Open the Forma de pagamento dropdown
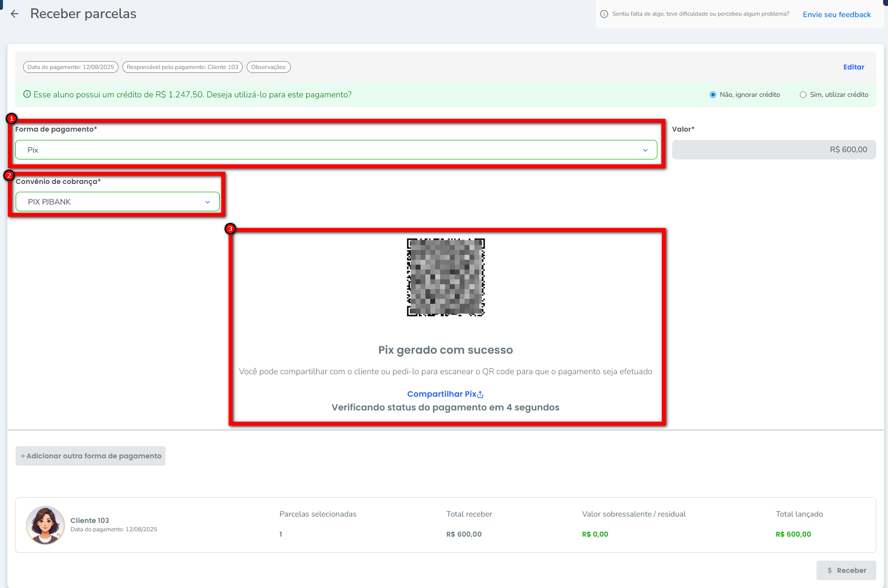Screen dimensions: 888x588 pyautogui.click(x=335, y=150)
